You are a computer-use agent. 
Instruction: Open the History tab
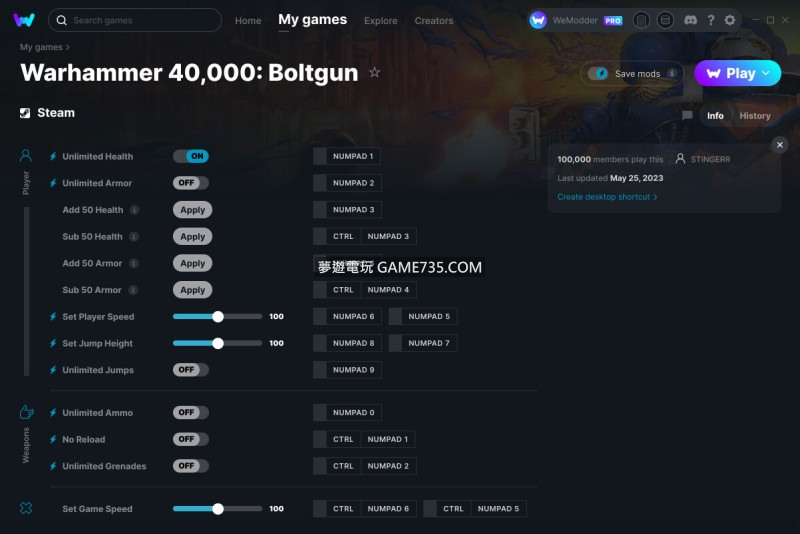tap(755, 116)
